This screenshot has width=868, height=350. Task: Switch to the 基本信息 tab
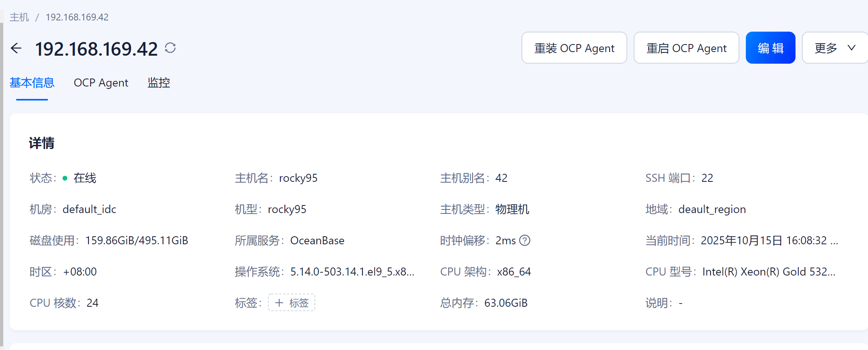click(32, 83)
